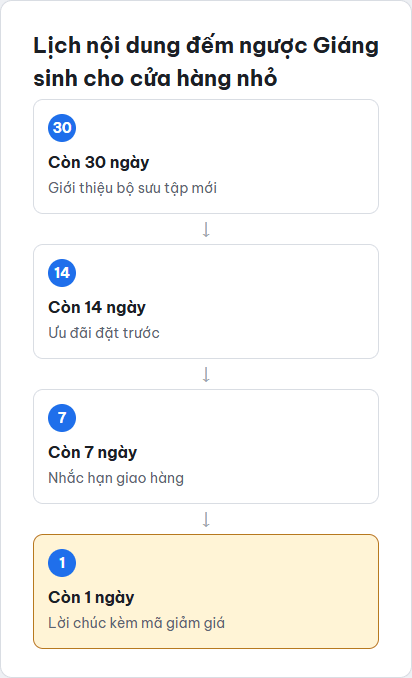Select the "Còn 1 ngày" heading
412x678 pixels.
point(91,598)
